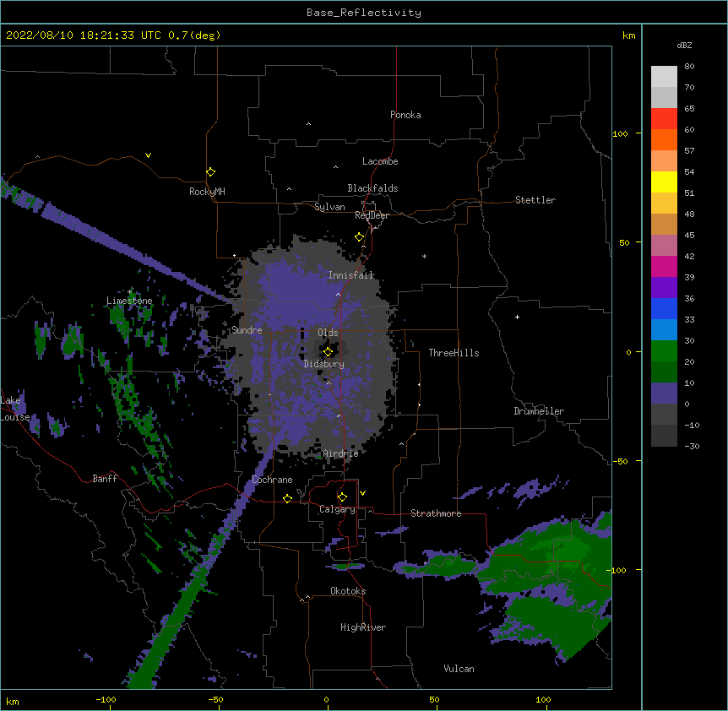The image size is (728, 711).
Task: Click the Sylvan label
Action: tap(329, 207)
